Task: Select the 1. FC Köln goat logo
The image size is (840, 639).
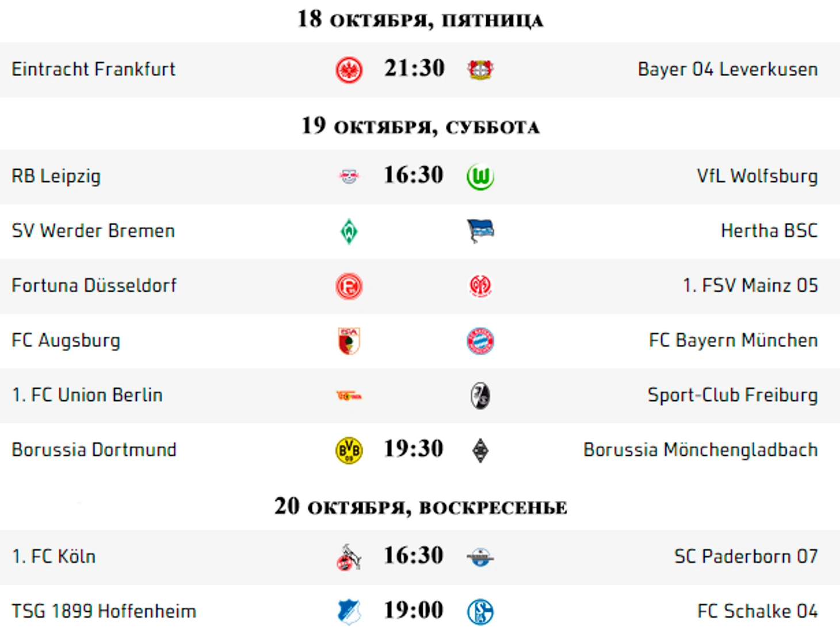Action: (x=349, y=557)
